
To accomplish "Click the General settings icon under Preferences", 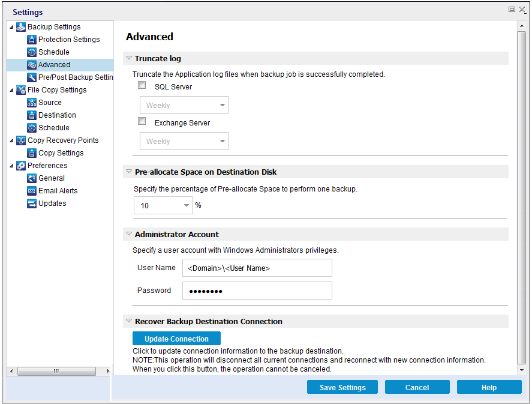I will click(x=31, y=178).
